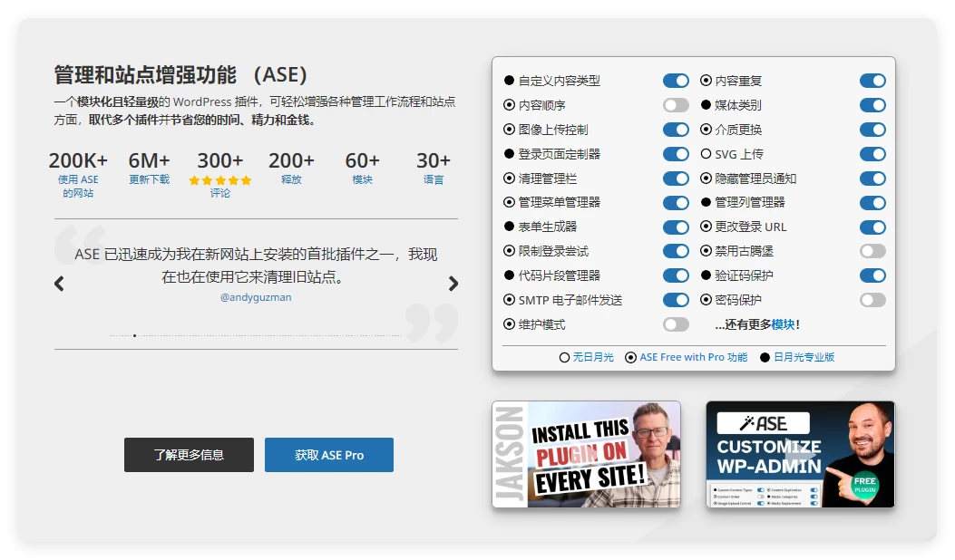Click the previous arrow on the testimonial carousel
The image size is (955, 560).
(x=58, y=284)
